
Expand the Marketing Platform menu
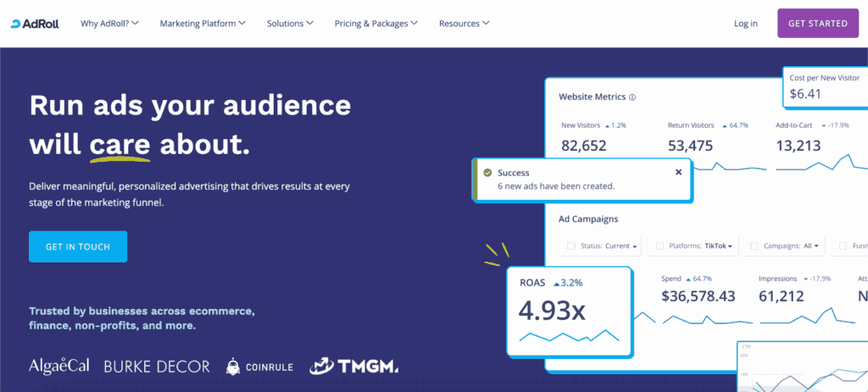click(x=203, y=24)
